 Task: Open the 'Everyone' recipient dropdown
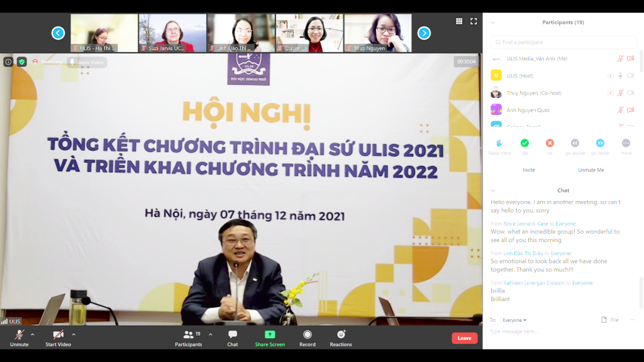pyautogui.click(x=514, y=320)
